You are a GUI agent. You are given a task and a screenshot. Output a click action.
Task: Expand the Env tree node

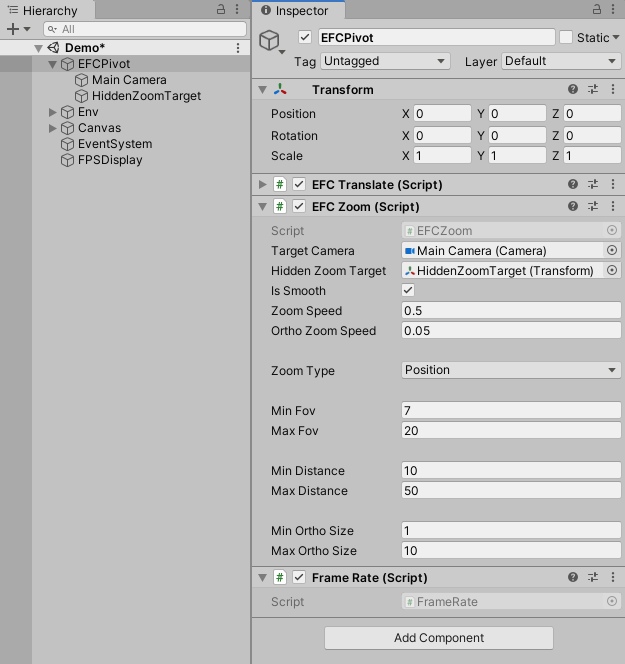click(53, 112)
